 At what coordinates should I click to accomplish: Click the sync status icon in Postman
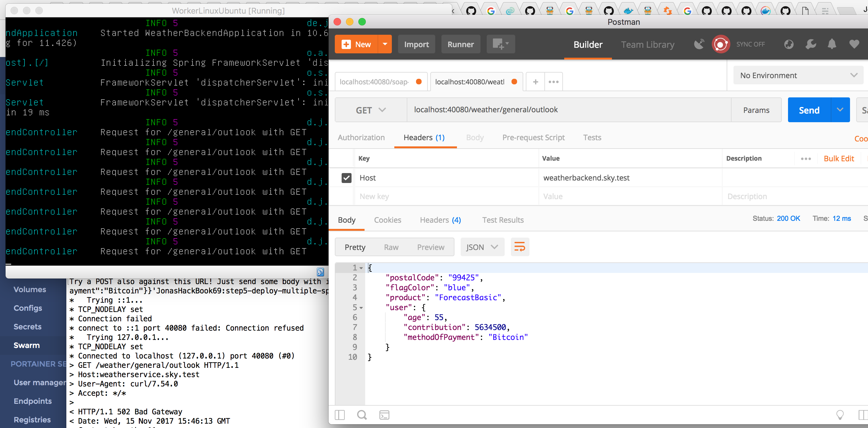721,44
